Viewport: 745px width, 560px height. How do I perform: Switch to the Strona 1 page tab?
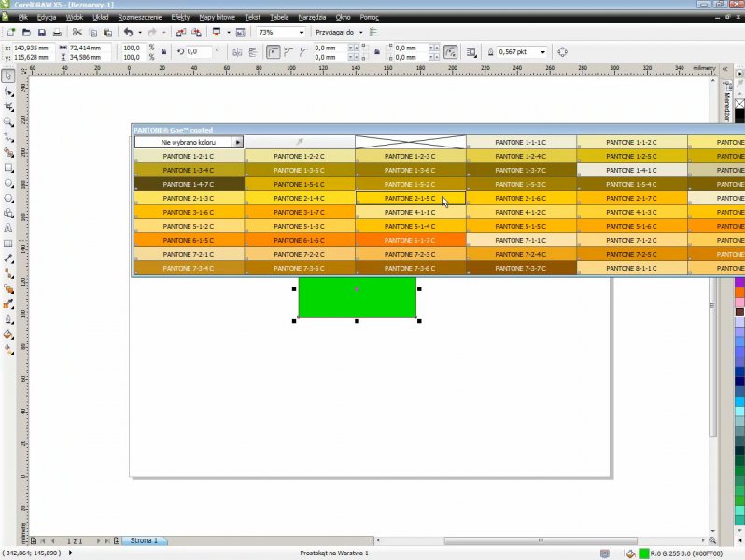click(x=144, y=540)
